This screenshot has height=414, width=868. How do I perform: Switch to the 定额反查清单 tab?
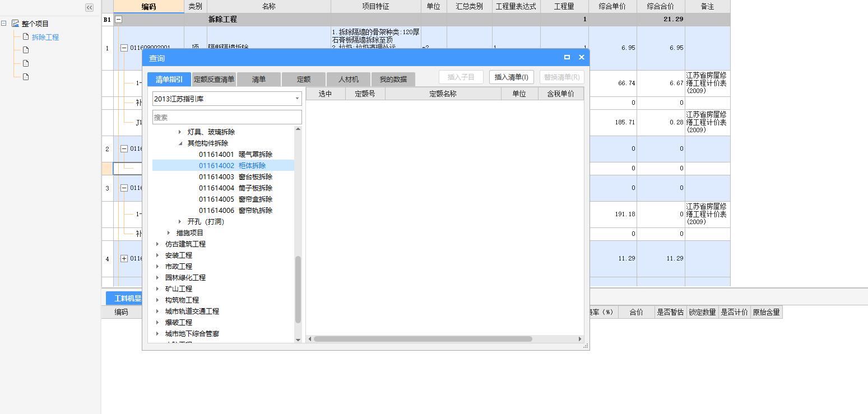pos(214,80)
